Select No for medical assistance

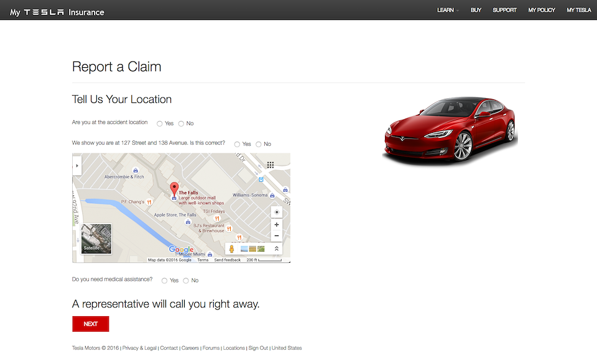click(x=186, y=281)
